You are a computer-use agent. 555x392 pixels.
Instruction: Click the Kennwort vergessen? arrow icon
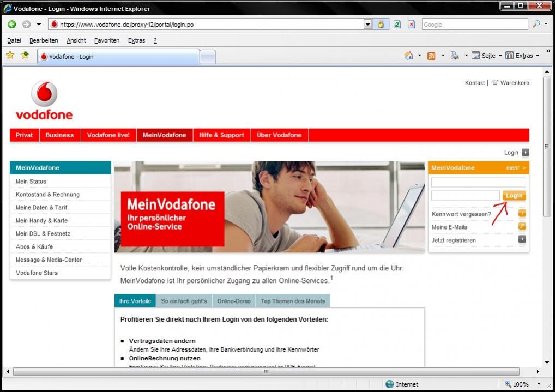coord(522,213)
